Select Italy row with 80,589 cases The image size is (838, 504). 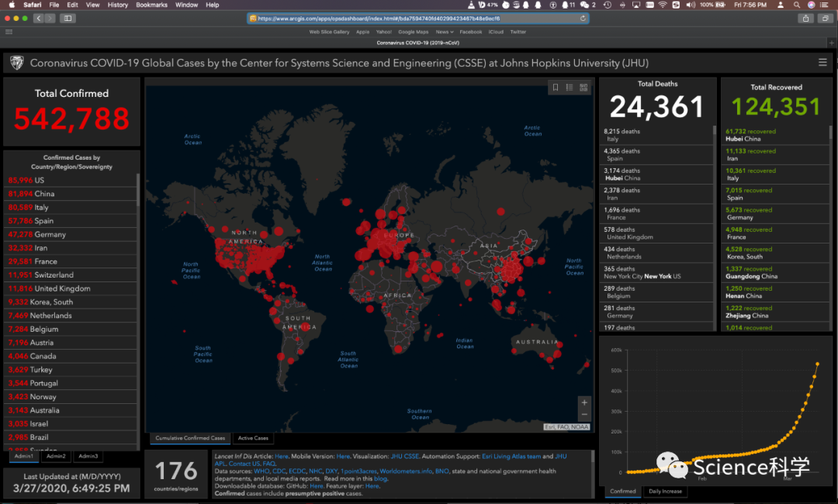[71, 207]
